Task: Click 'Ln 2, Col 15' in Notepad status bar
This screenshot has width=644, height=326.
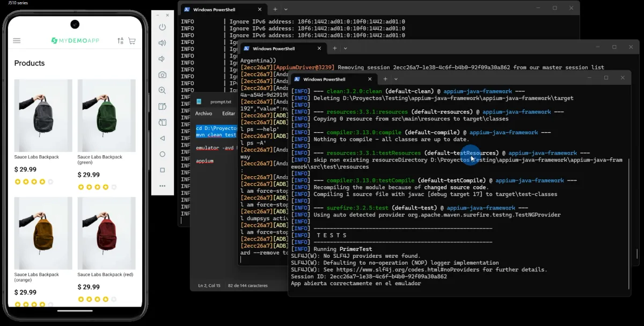Action: [x=209, y=286]
